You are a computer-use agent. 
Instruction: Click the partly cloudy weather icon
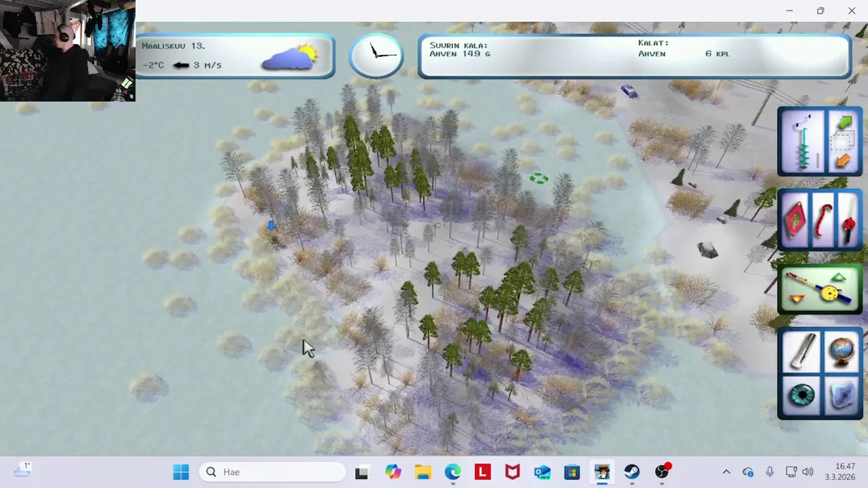[x=290, y=57]
